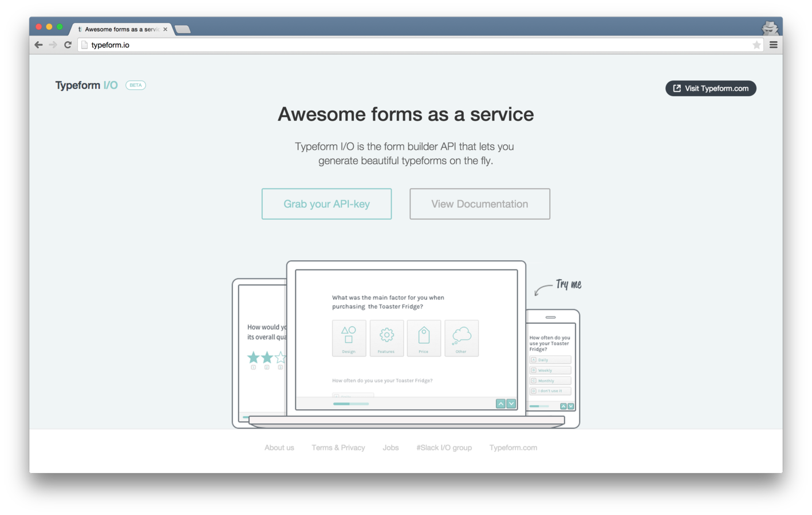
Task: Open the About us footer link
Action: pos(279,447)
